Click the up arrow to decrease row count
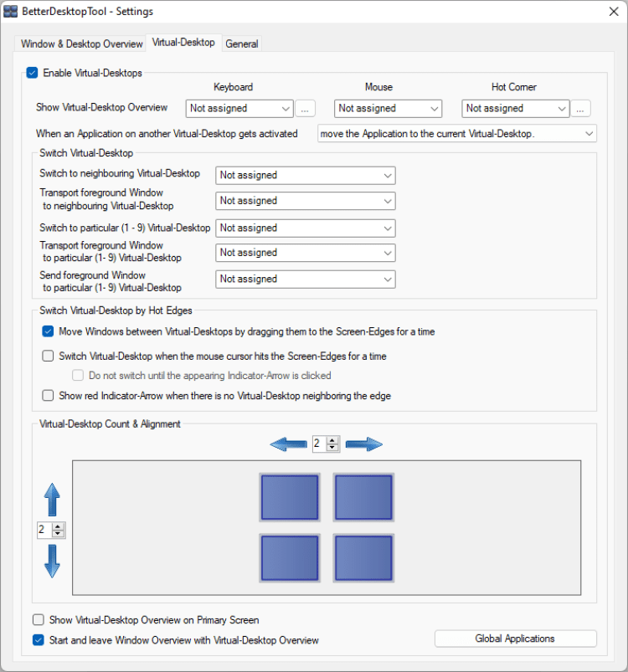 pos(52,500)
